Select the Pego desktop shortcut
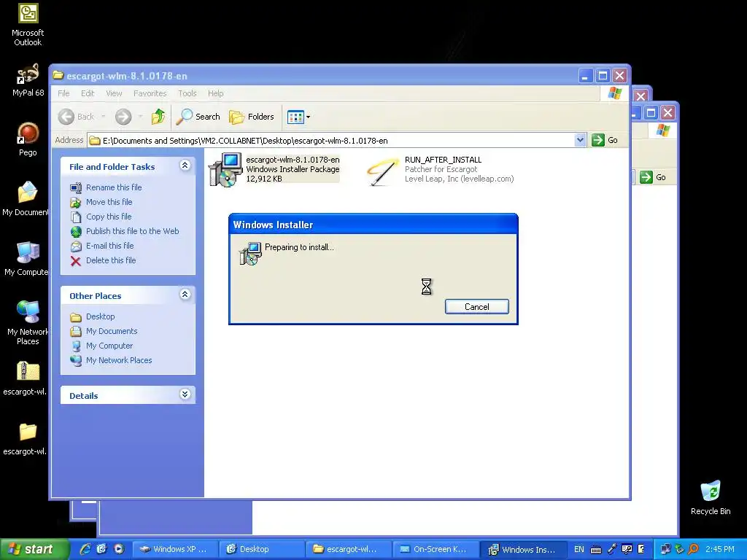This screenshot has width=747, height=560. (28, 139)
